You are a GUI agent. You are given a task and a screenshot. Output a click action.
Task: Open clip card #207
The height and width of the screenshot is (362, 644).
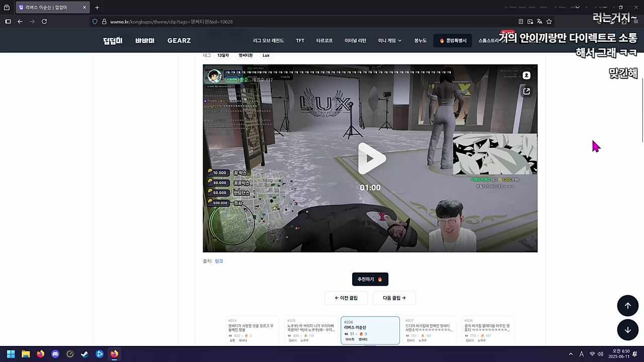(430, 330)
